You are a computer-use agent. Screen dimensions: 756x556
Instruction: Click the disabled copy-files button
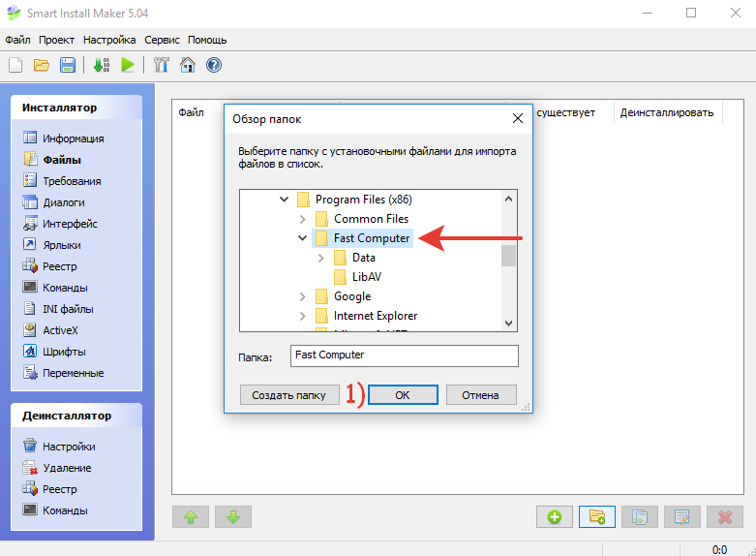point(640,517)
